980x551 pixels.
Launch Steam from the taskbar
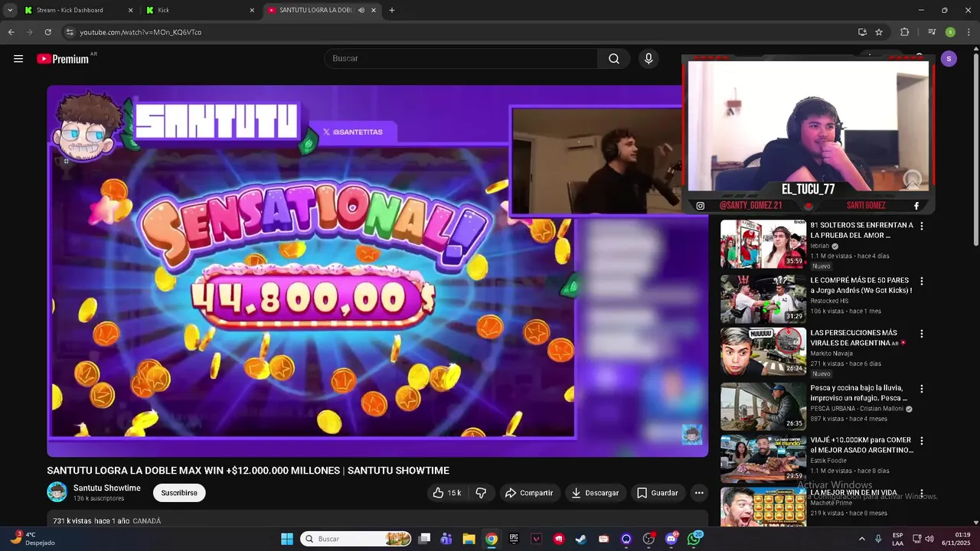click(x=582, y=539)
